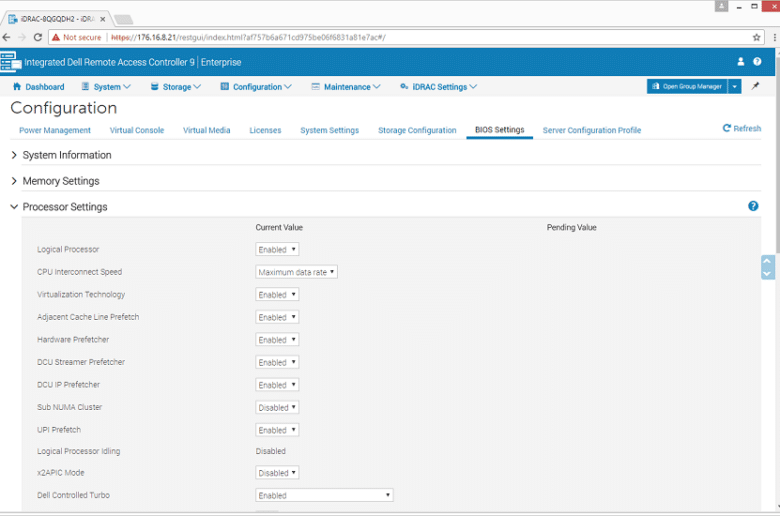780x516 pixels.
Task: Click the Open Group Manager button
Action: coord(687,86)
